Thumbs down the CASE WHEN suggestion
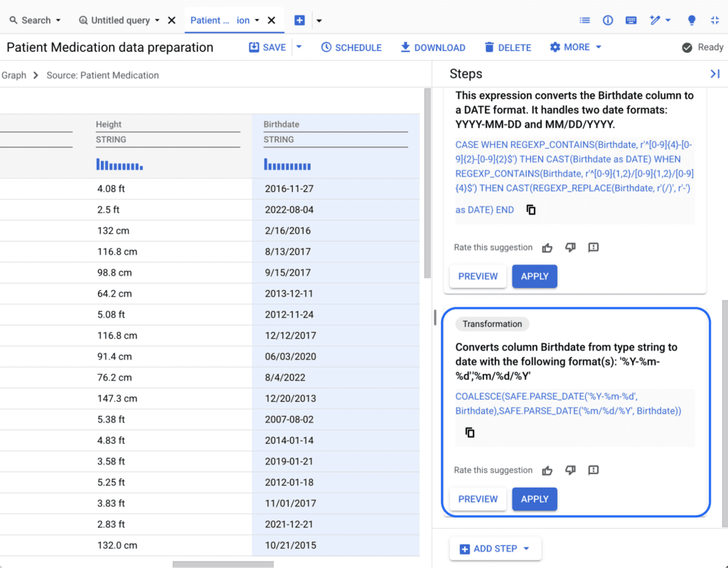 (570, 247)
